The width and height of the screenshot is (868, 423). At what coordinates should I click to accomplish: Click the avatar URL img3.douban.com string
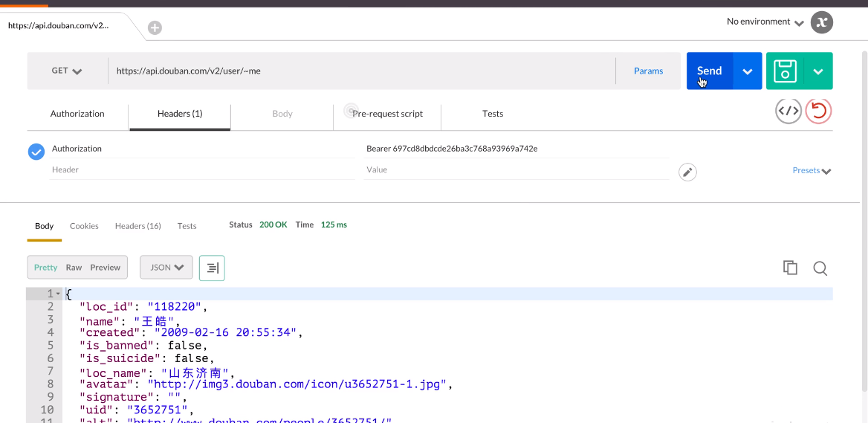[297, 384]
